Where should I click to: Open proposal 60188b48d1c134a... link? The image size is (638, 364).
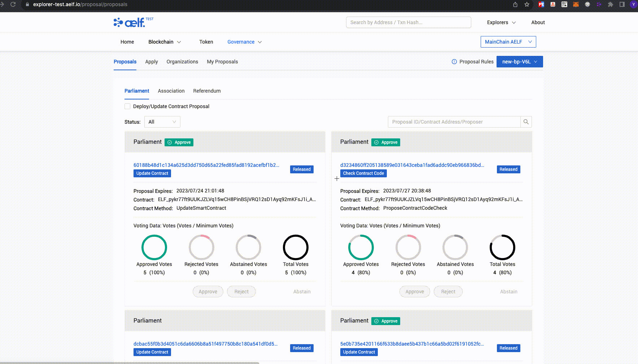(206, 165)
